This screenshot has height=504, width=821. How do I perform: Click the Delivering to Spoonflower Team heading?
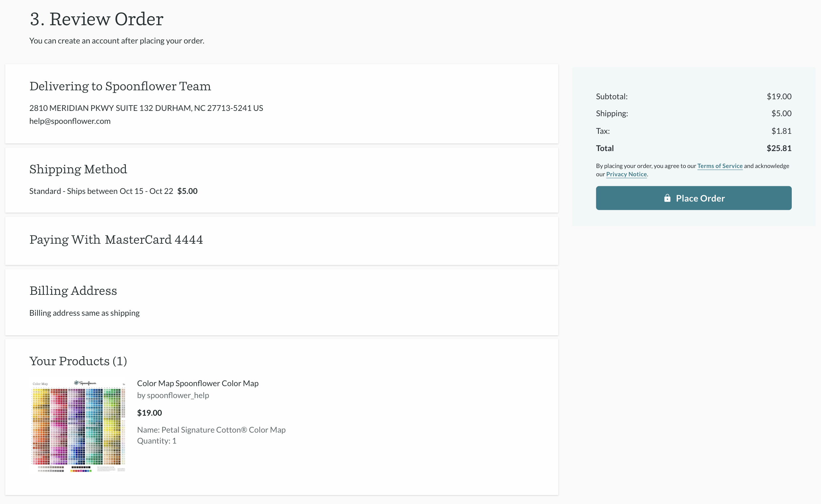pos(120,86)
